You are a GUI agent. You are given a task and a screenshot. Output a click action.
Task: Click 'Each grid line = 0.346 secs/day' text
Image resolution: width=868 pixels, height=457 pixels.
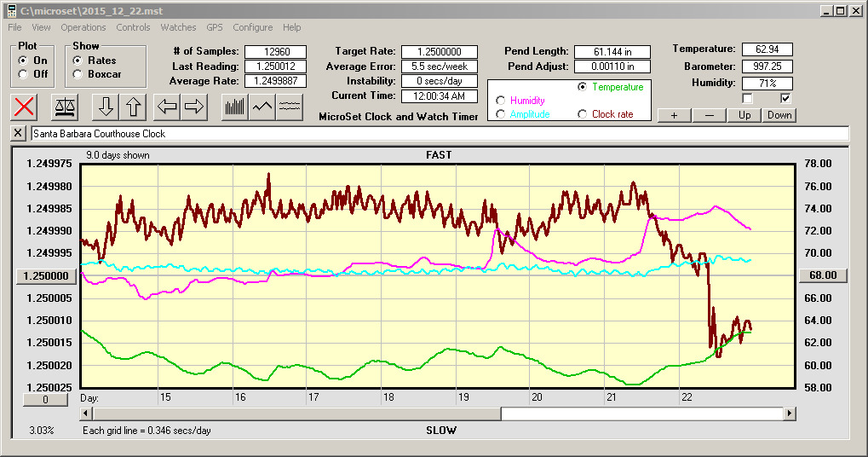147,431
